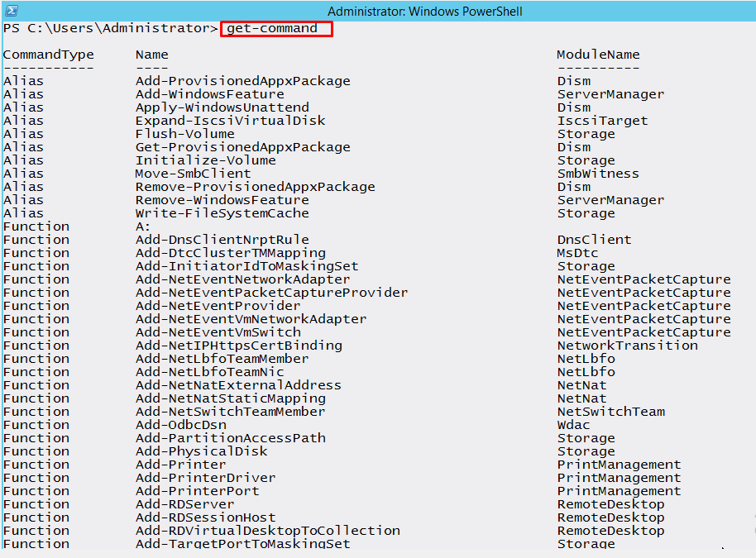The image size is (756, 558).
Task: Click the ServerManager module name beside Remove-WindowsFeature
Action: point(610,199)
